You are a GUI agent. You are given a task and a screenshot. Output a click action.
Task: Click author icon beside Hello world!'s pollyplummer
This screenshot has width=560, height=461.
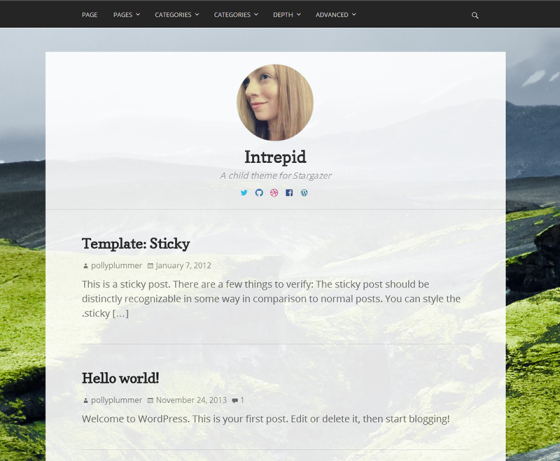[x=85, y=400]
